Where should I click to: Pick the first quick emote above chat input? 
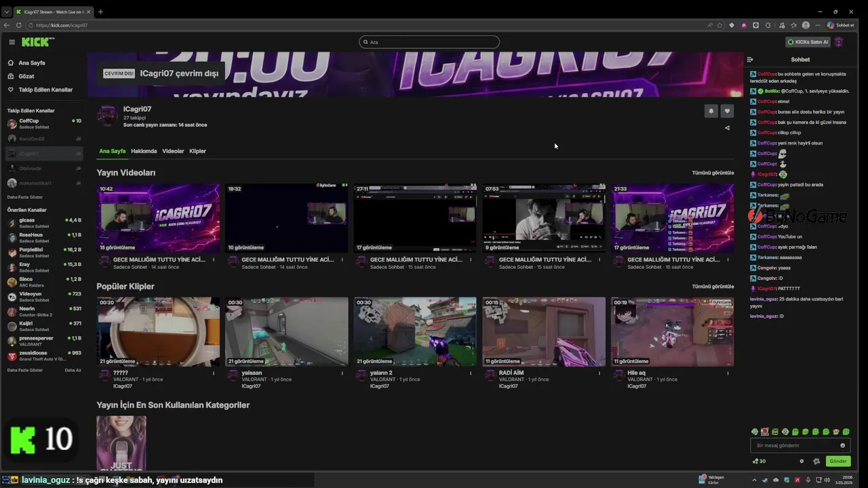[x=755, y=432]
